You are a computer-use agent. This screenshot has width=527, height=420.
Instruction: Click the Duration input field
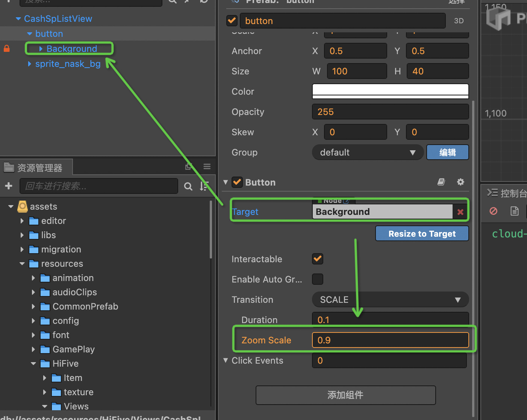[391, 320]
